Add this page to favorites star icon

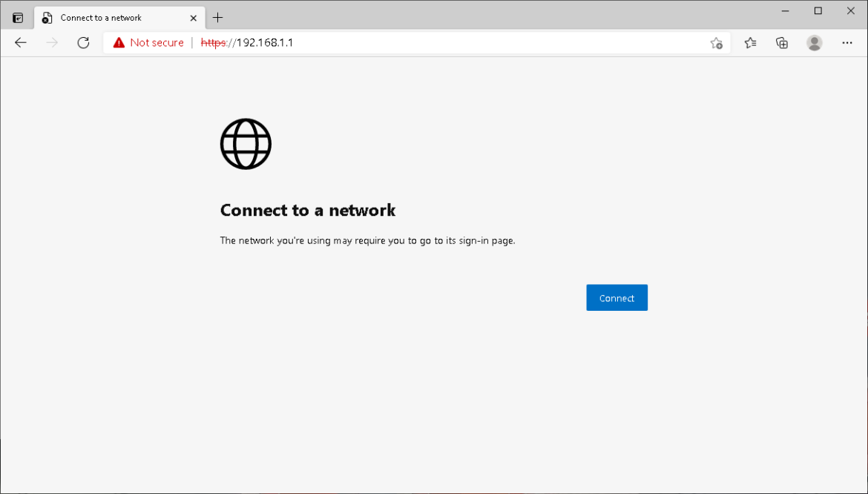(x=717, y=43)
